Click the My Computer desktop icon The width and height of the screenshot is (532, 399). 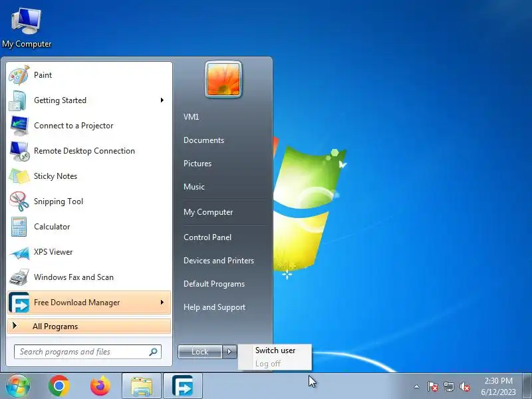(x=27, y=28)
